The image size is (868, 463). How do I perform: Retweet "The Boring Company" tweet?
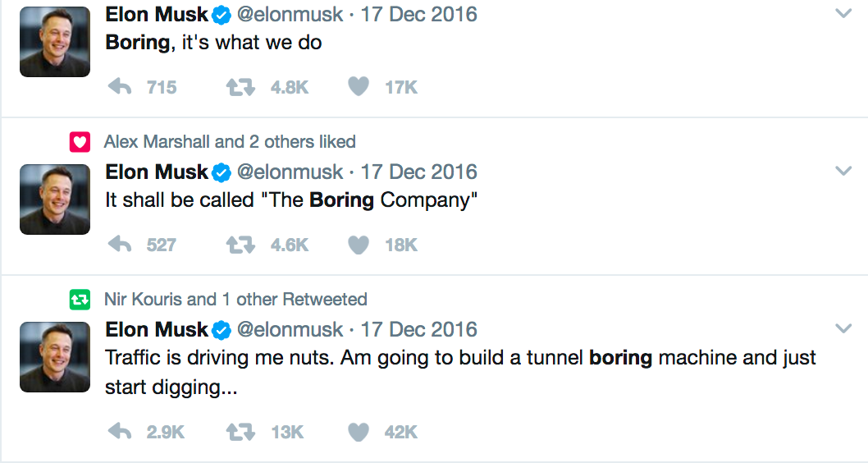pyautogui.click(x=240, y=245)
